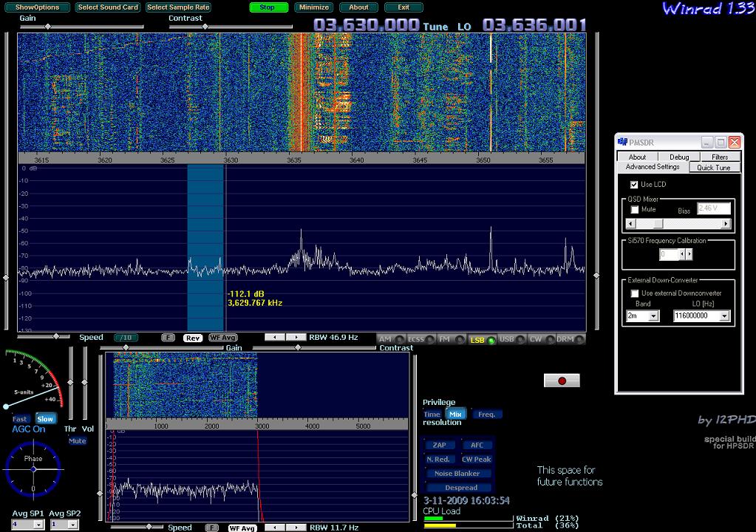Open the Filters tab
Viewport: 756px width, 532px height.
[x=720, y=157]
